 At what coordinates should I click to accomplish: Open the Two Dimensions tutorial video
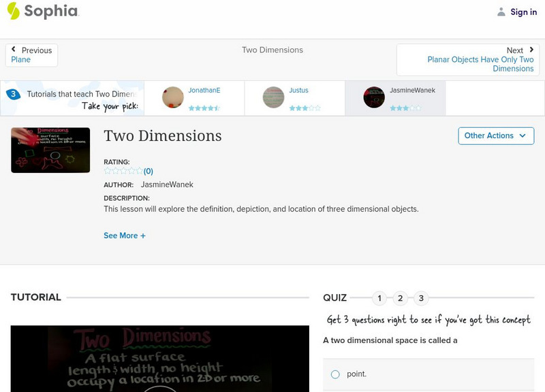coord(158,361)
